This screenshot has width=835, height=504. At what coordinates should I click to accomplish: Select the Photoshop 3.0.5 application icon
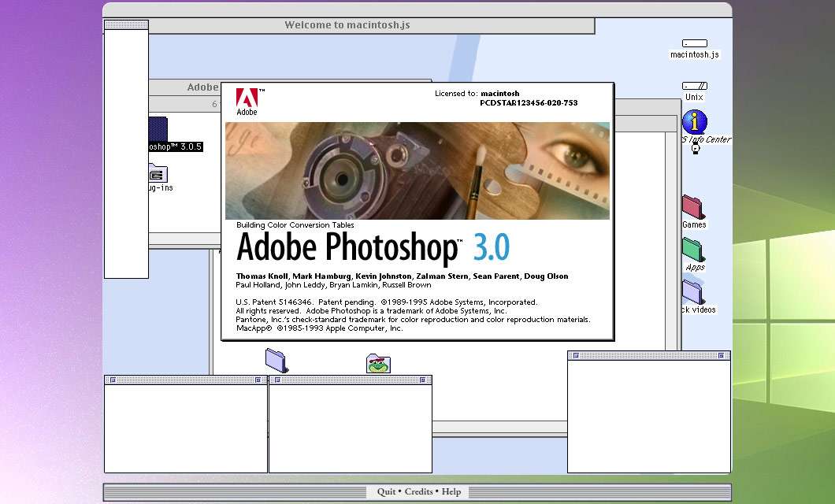[x=158, y=129]
